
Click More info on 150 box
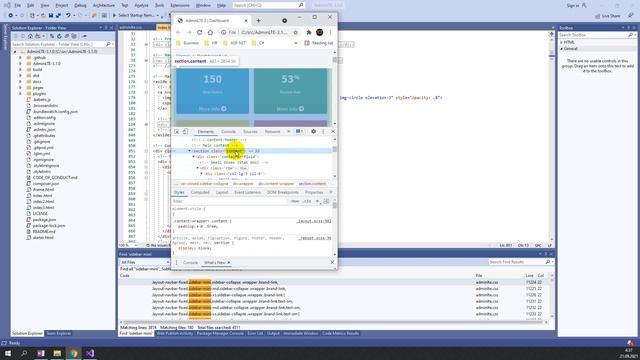(x=212, y=109)
